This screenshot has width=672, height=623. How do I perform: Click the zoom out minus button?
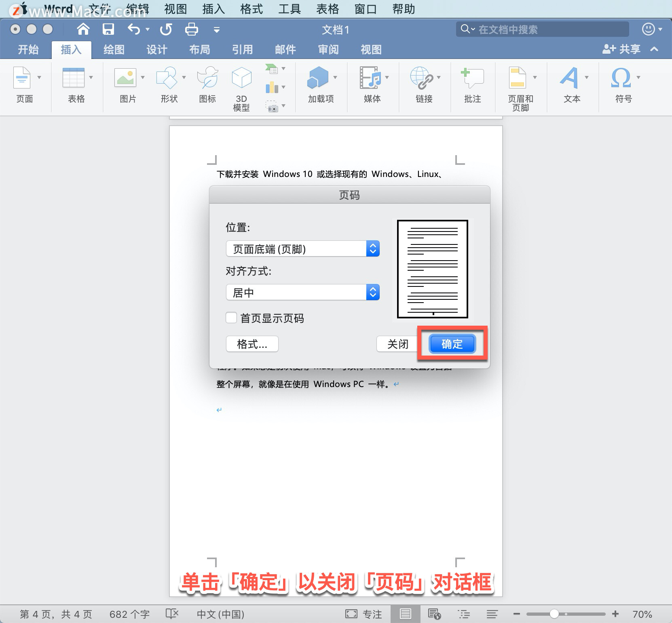pos(516,614)
